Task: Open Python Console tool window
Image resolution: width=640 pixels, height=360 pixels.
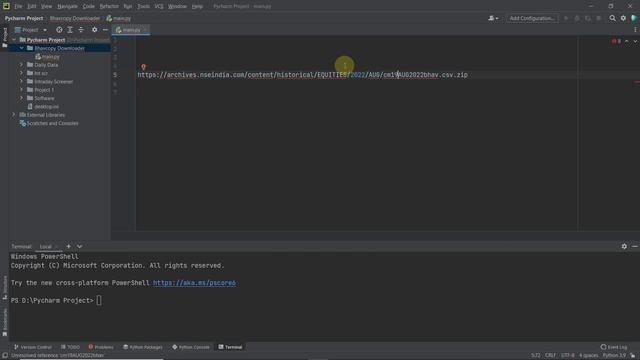Action: point(191,347)
